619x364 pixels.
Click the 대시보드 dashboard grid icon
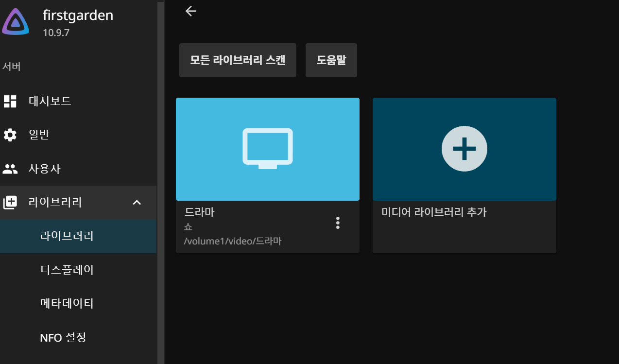pyautogui.click(x=10, y=101)
